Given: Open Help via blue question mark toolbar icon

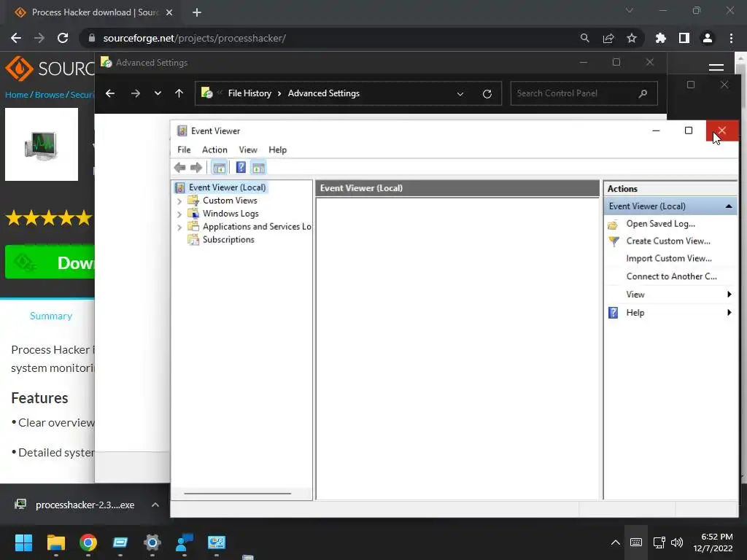Looking at the screenshot, I should [x=241, y=168].
